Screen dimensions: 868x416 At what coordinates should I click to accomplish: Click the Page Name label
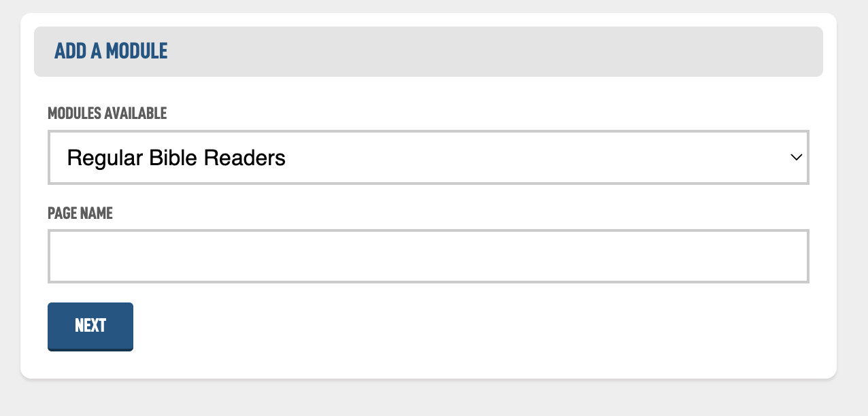[80, 213]
